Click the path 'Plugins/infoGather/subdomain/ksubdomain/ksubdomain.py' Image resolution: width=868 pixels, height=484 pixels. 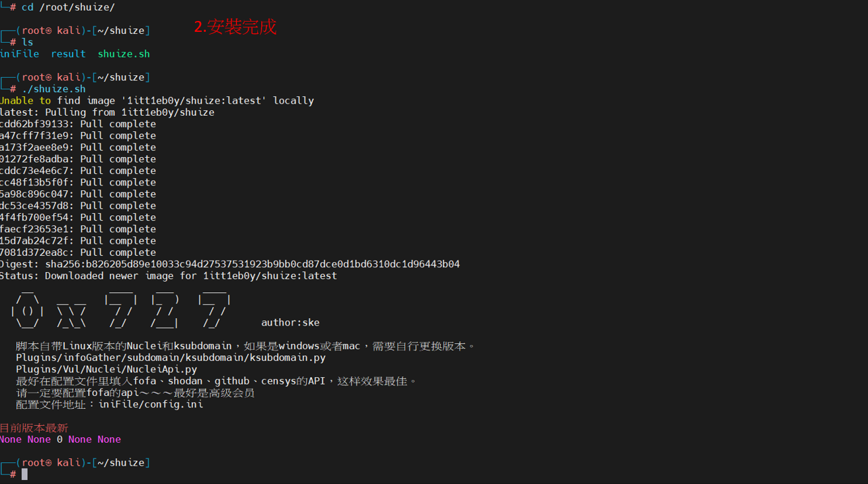[x=171, y=357]
